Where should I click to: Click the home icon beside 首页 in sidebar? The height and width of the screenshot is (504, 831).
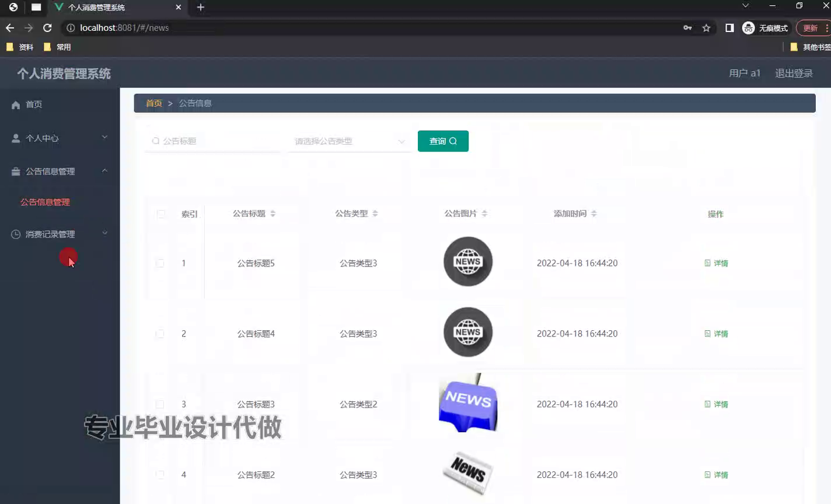(16, 105)
